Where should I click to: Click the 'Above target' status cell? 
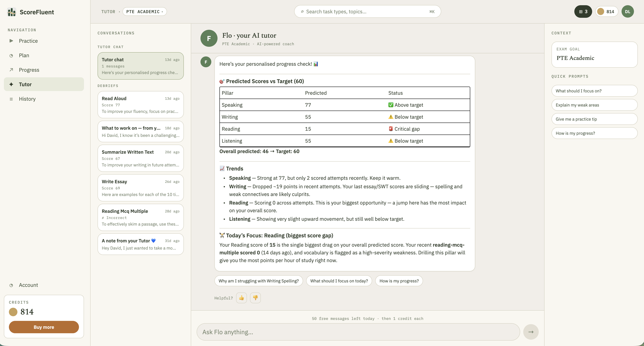pos(406,105)
